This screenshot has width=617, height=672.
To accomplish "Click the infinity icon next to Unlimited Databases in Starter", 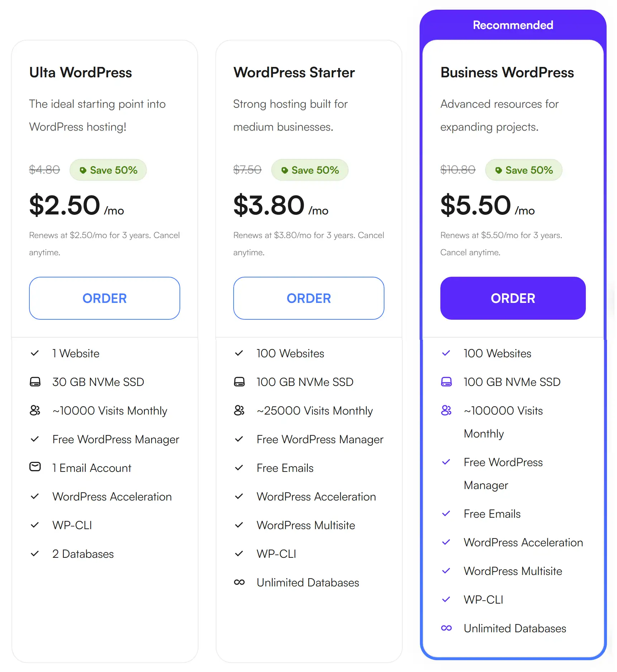I will point(239,582).
